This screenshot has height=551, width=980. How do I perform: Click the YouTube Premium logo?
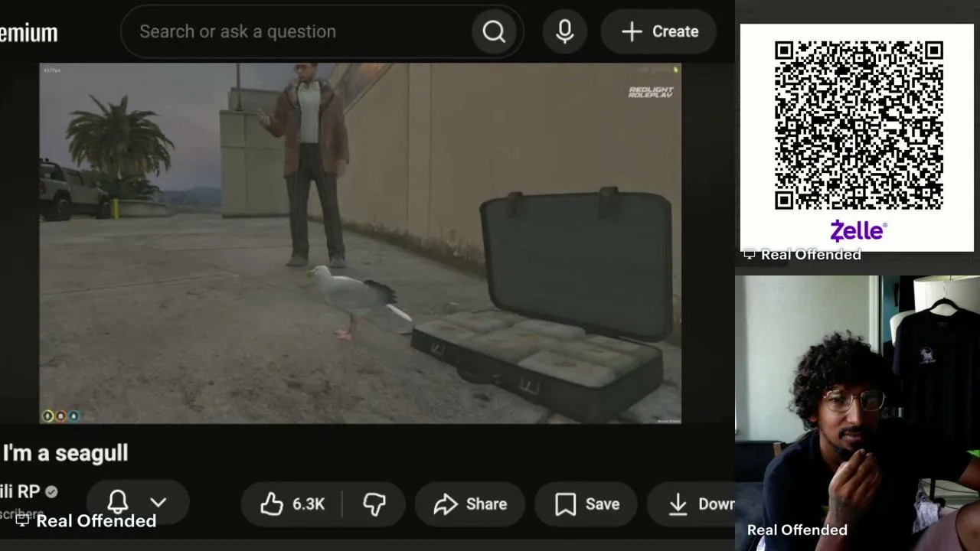(x=29, y=33)
